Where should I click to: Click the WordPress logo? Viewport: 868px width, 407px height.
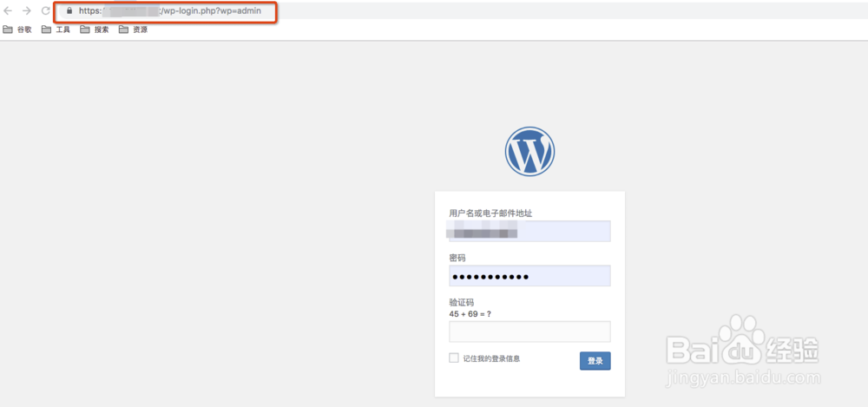pyautogui.click(x=529, y=151)
